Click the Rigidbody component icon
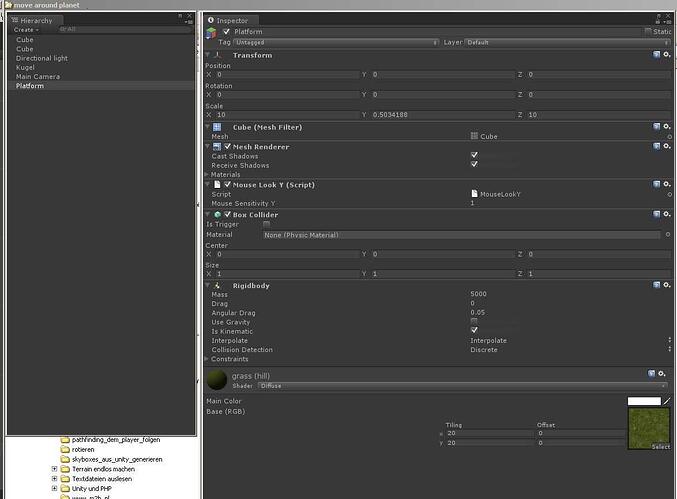677x499 pixels. (x=217, y=285)
